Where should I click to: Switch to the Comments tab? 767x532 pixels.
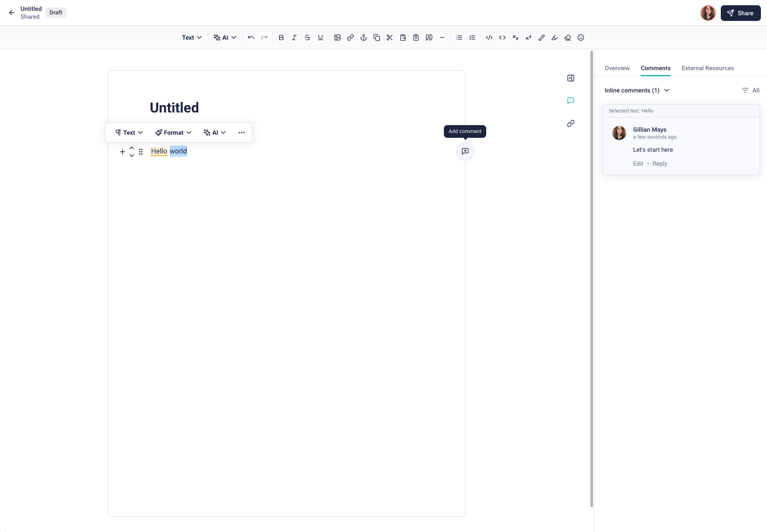pos(655,68)
